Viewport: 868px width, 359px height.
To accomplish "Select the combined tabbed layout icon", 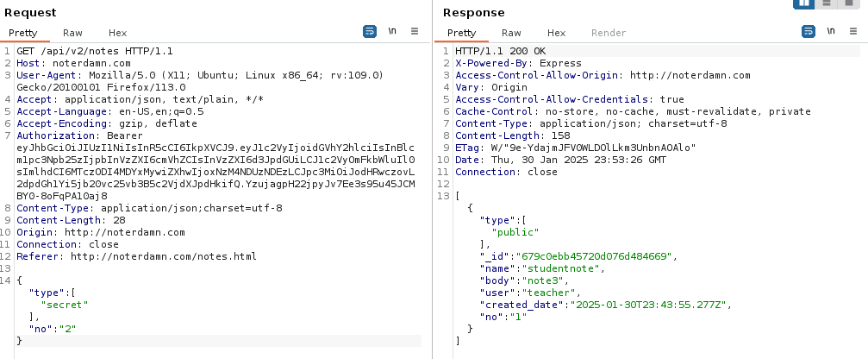I will [x=851, y=3].
